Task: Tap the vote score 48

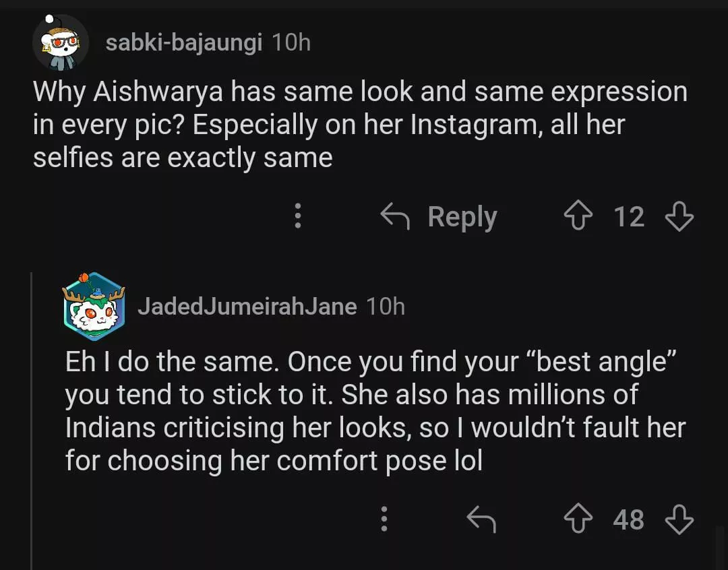Action: [628, 519]
